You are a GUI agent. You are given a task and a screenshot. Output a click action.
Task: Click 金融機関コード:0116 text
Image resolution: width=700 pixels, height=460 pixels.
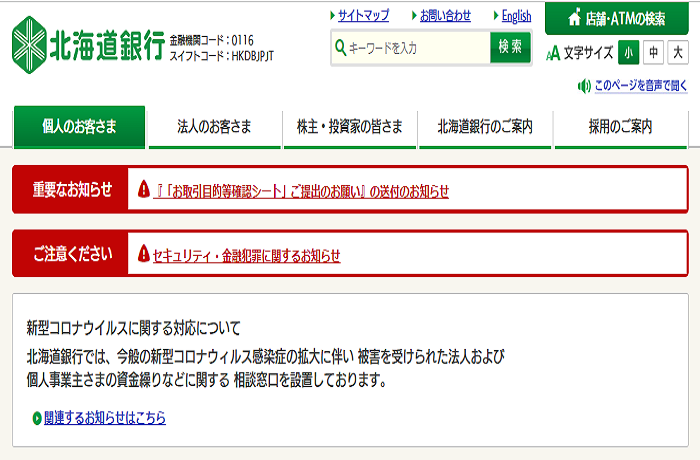[x=212, y=41]
